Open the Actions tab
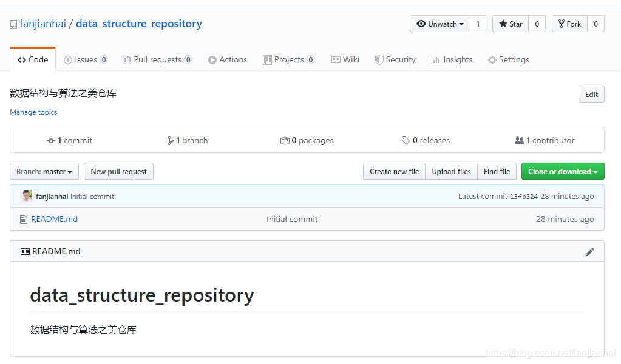621x364 pixels. [228, 59]
